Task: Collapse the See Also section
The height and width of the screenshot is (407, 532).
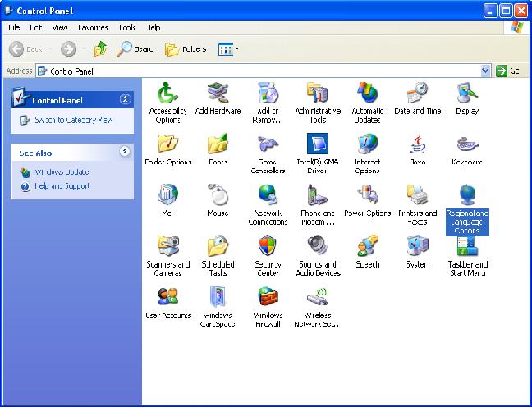Action: [x=125, y=151]
